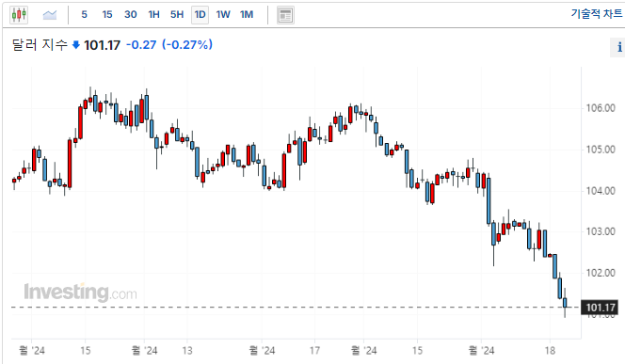Click the (-0.27%) percent change
Viewport: 625px width, 364px height.
tap(187, 44)
